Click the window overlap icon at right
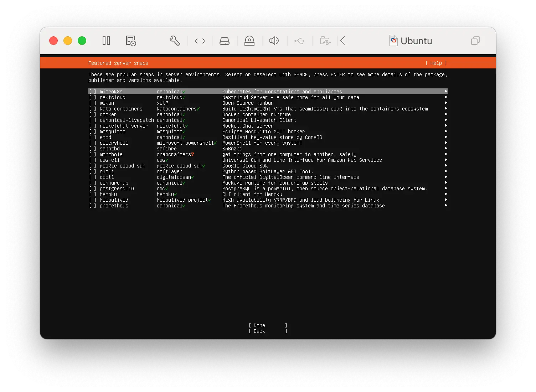Image resolution: width=536 pixels, height=392 pixels. [475, 41]
